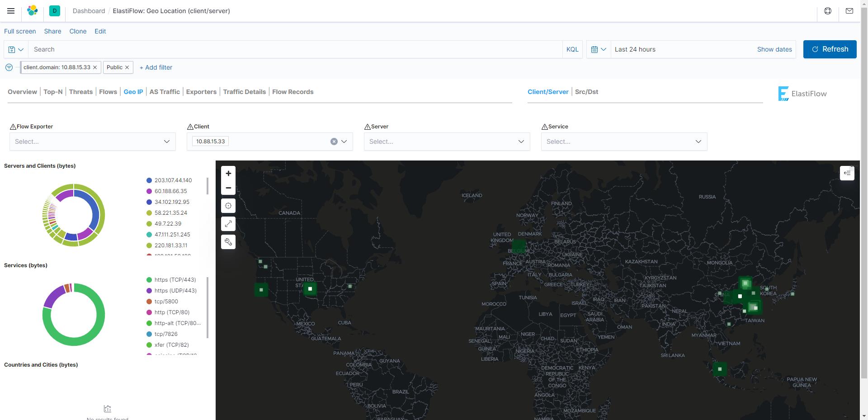The image size is (868, 420).
Task: Open the Flow Records tab
Action: 293,92
